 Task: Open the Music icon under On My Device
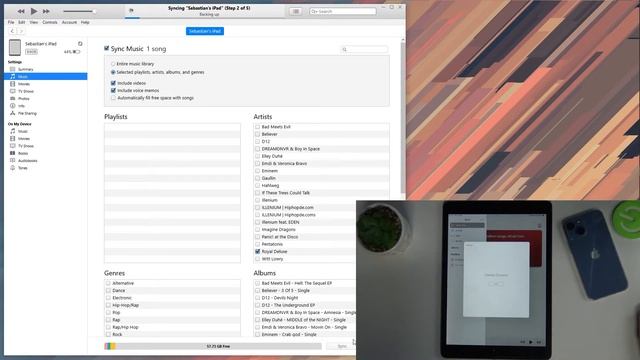coord(13,131)
